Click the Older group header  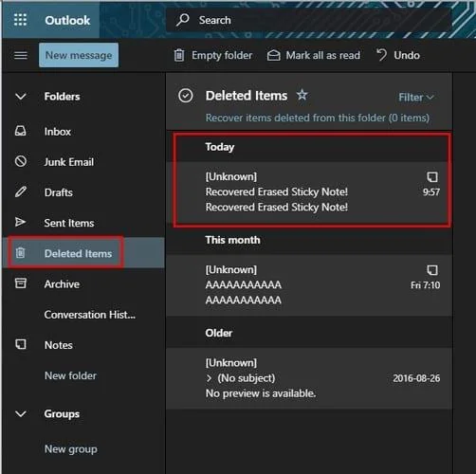[x=219, y=333]
